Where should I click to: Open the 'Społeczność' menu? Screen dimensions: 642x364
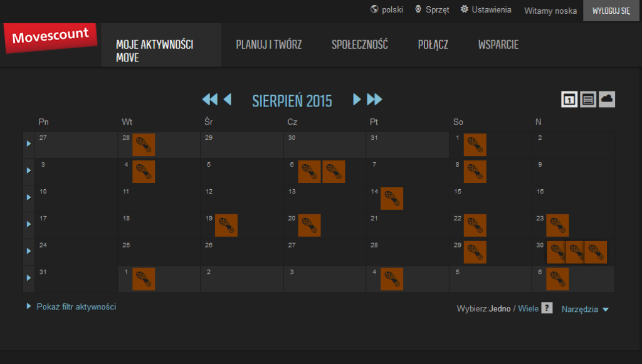point(359,44)
